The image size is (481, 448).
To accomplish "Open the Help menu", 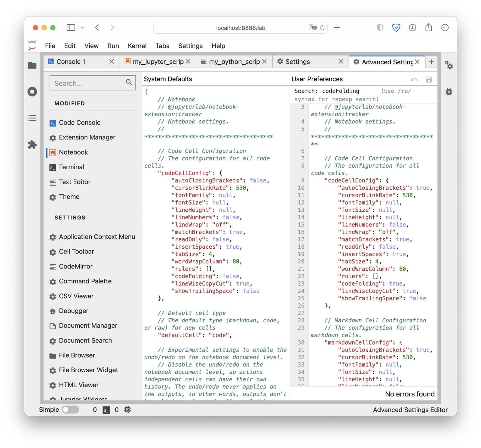I will pos(218,46).
